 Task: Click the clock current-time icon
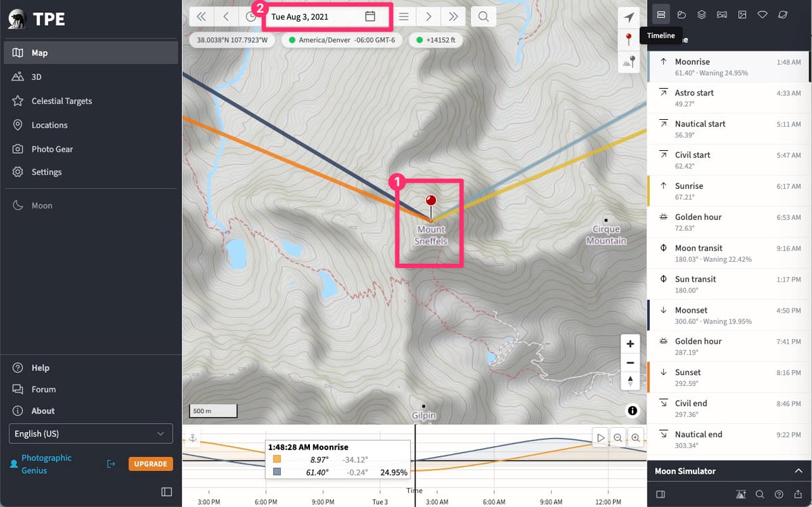coord(250,16)
